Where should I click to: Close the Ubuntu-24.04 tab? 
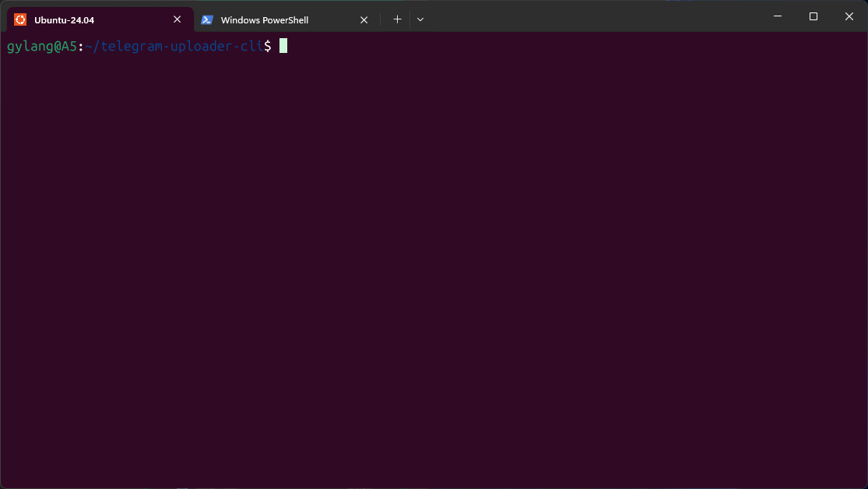pyautogui.click(x=177, y=19)
